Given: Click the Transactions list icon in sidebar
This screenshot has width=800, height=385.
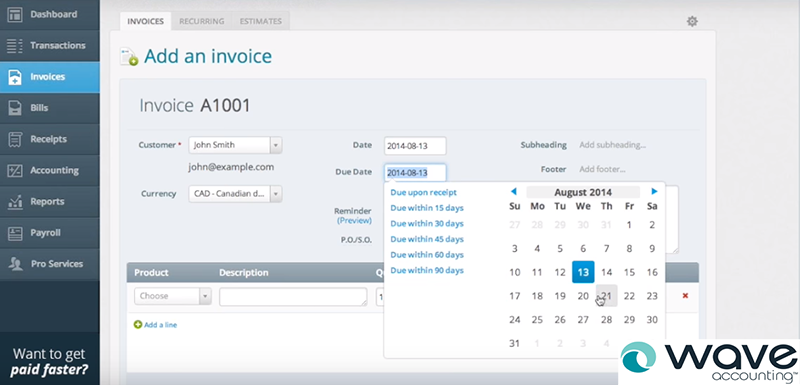Looking at the screenshot, I should [x=15, y=45].
